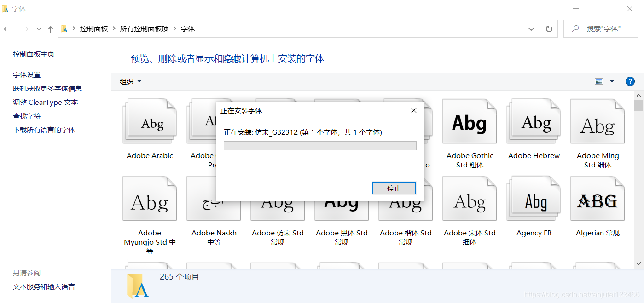Click the Back navigation arrow
Viewport: 644px width, 303px height.
[7, 29]
